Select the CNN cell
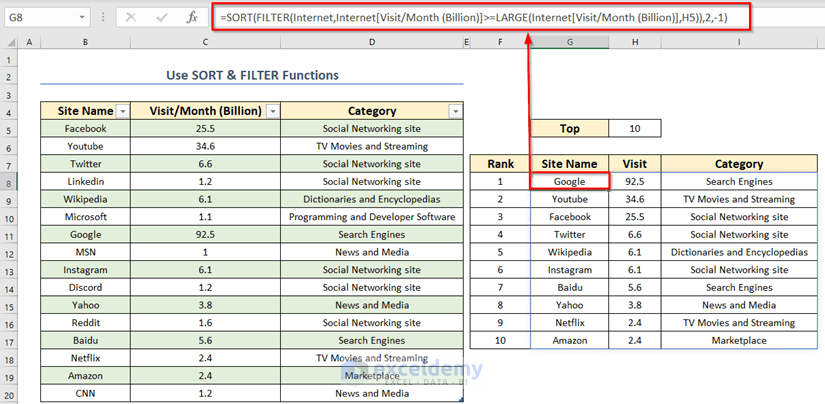 pos(85,393)
